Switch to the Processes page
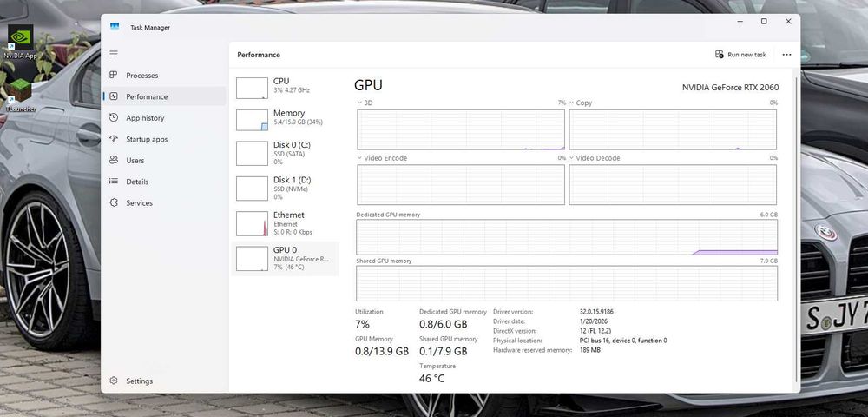 tap(164, 76)
